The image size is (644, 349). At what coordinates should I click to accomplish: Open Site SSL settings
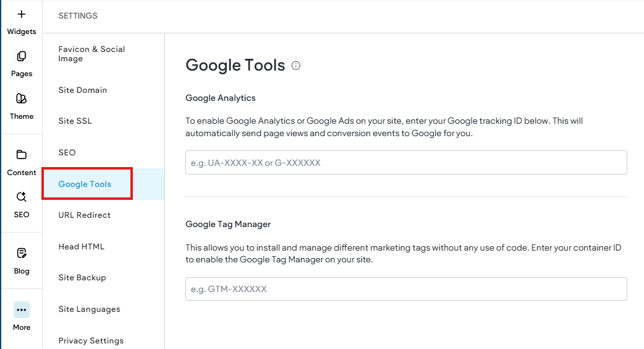coord(75,121)
